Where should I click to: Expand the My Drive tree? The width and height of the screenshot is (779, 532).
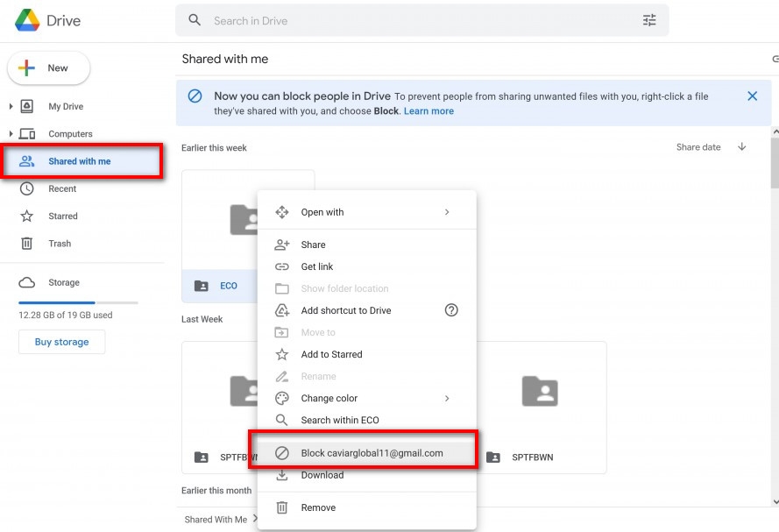[x=11, y=106]
